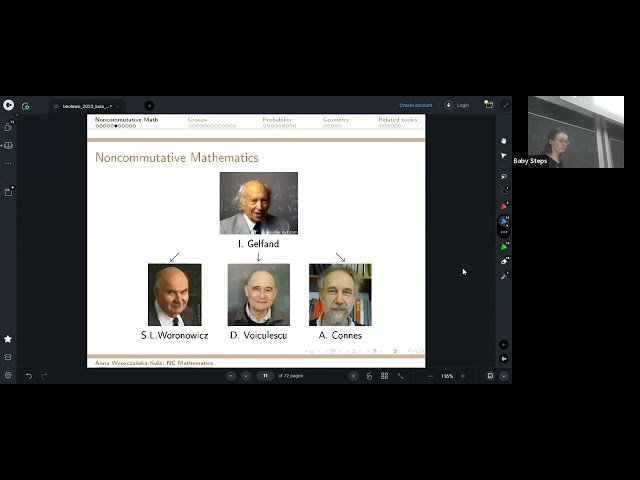Select the green marker pen
This screenshot has width=640, height=480.
504,246
